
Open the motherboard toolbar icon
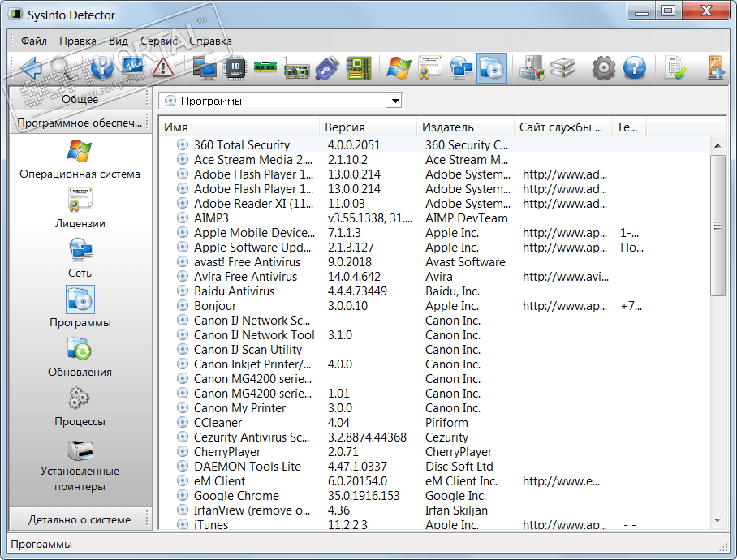358,69
